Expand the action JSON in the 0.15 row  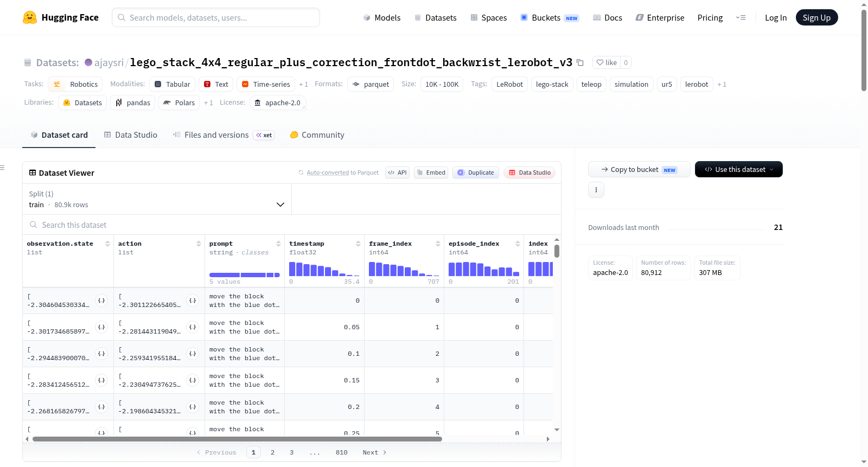[193, 380]
